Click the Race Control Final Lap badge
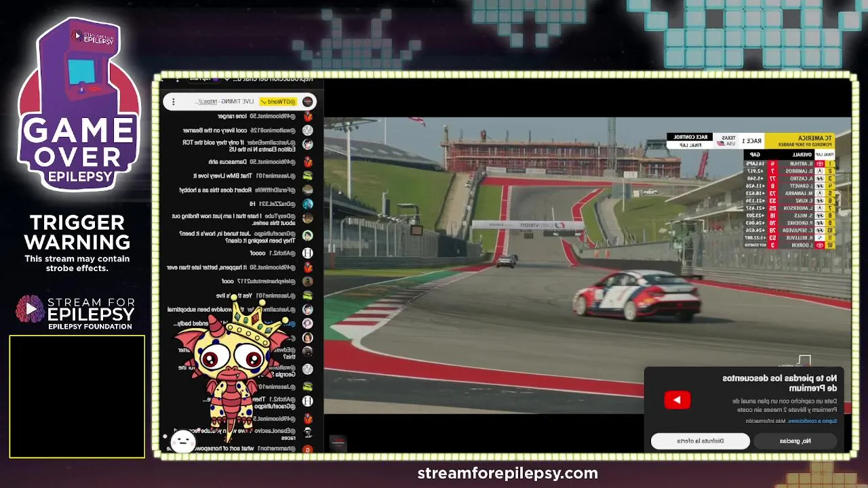 (690, 140)
